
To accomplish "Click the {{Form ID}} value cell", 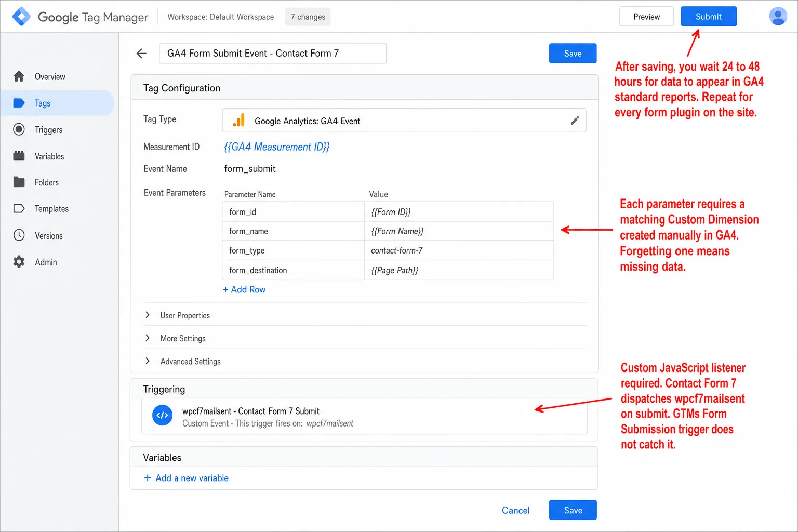I will pyautogui.click(x=459, y=212).
